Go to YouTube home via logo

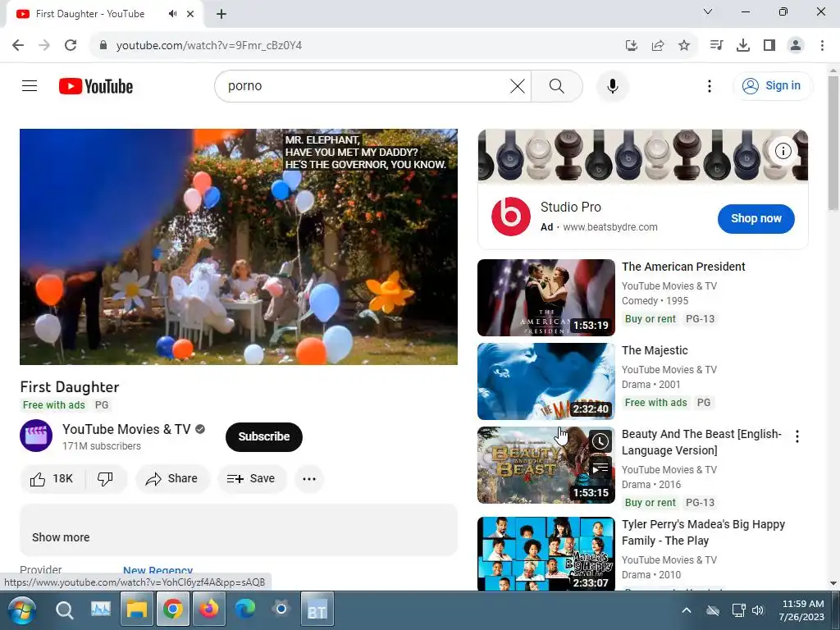96,86
